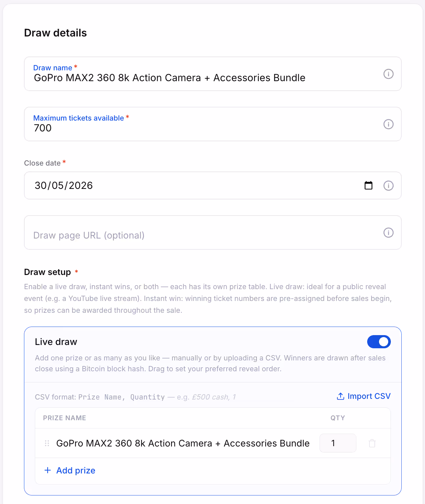Screen dimensions: 425x504
Task: Click the PRIZE NAME column header
Action: 65,418
